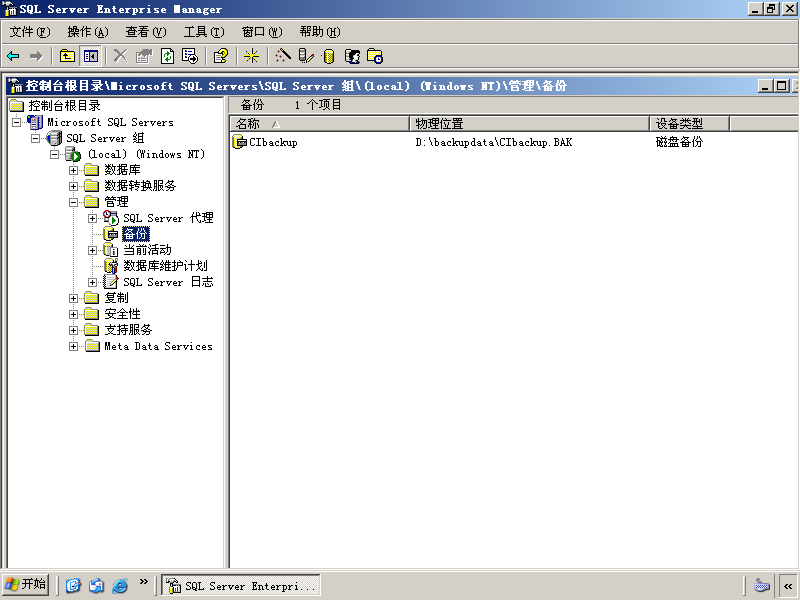Click the New Database cylinder icon

pos(329,56)
